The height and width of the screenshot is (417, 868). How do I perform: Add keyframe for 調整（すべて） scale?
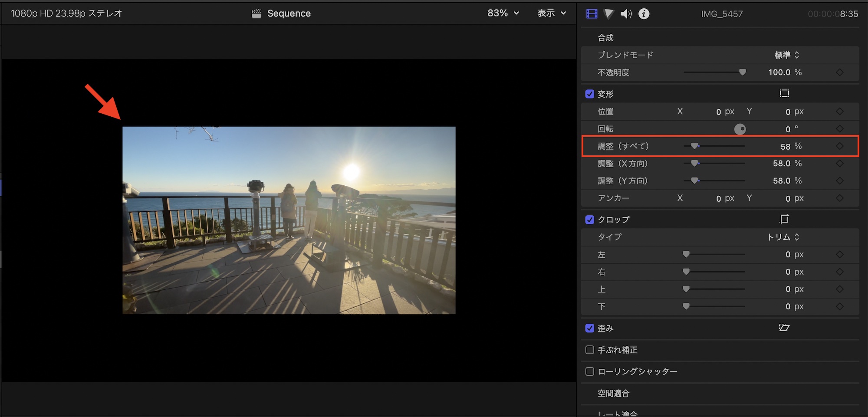pyautogui.click(x=839, y=146)
